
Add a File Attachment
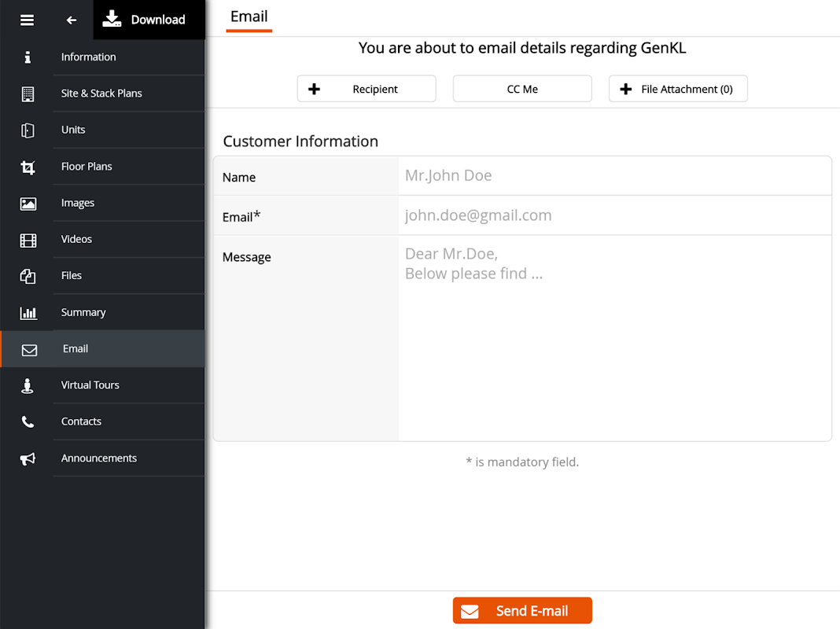pos(678,89)
